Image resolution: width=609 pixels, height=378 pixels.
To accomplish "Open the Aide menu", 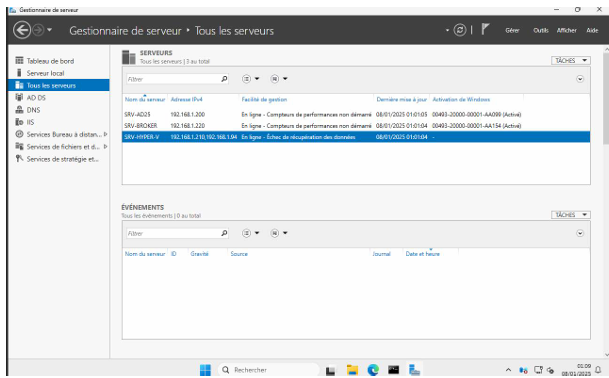I will (592, 30).
